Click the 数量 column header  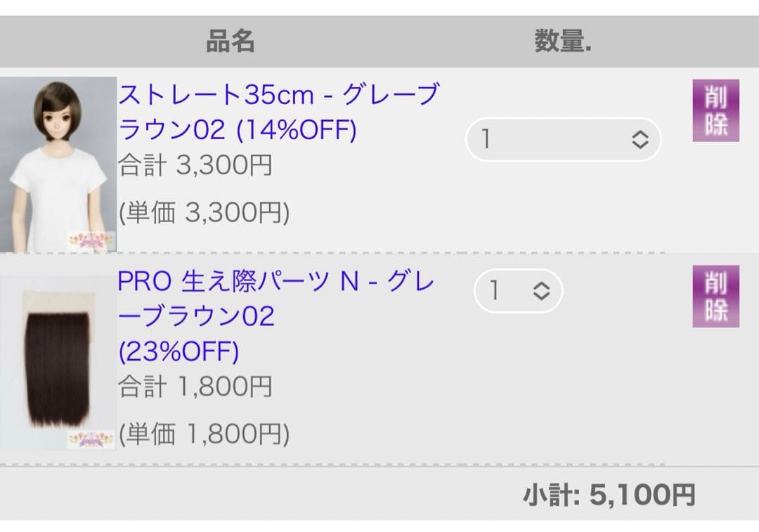click(x=562, y=42)
